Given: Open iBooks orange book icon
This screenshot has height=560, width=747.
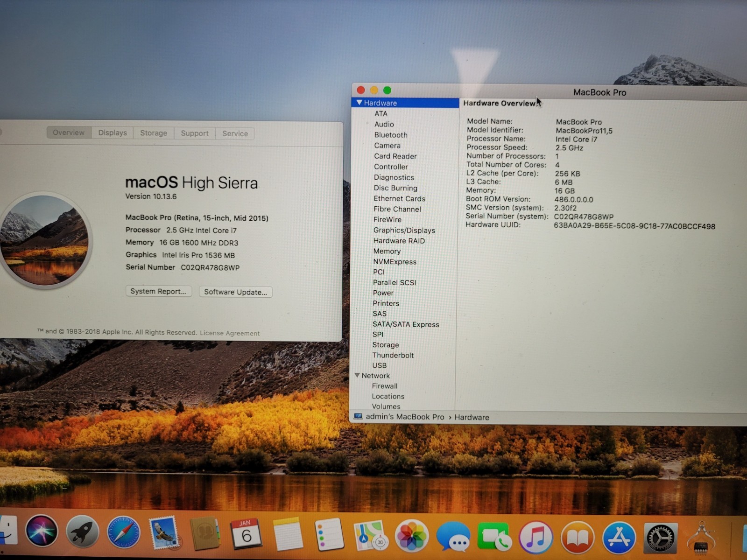Looking at the screenshot, I should [x=577, y=538].
